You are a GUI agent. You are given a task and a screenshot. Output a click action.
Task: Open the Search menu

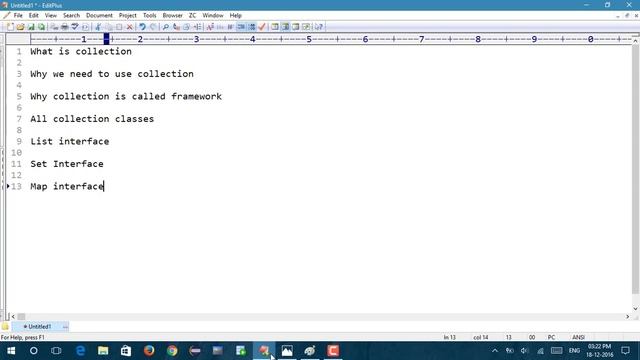click(x=71, y=16)
